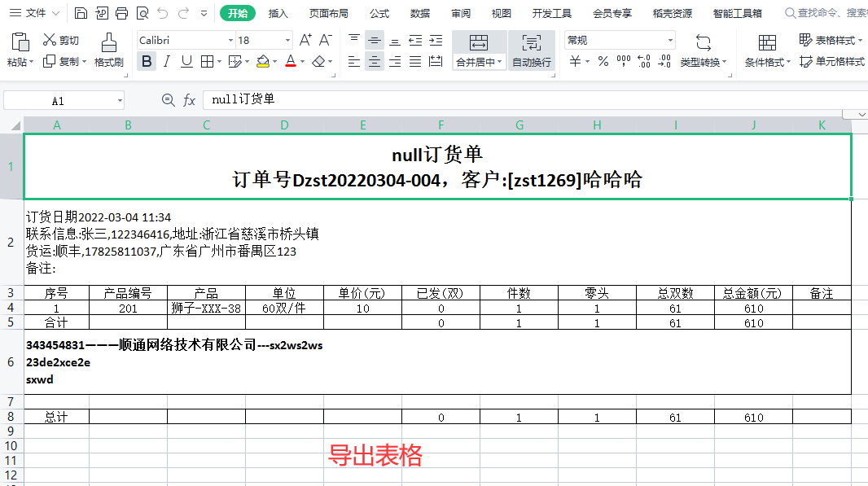The width and height of the screenshot is (868, 486).
Task: Open Print Preview from quick toolbar
Action: click(x=142, y=13)
